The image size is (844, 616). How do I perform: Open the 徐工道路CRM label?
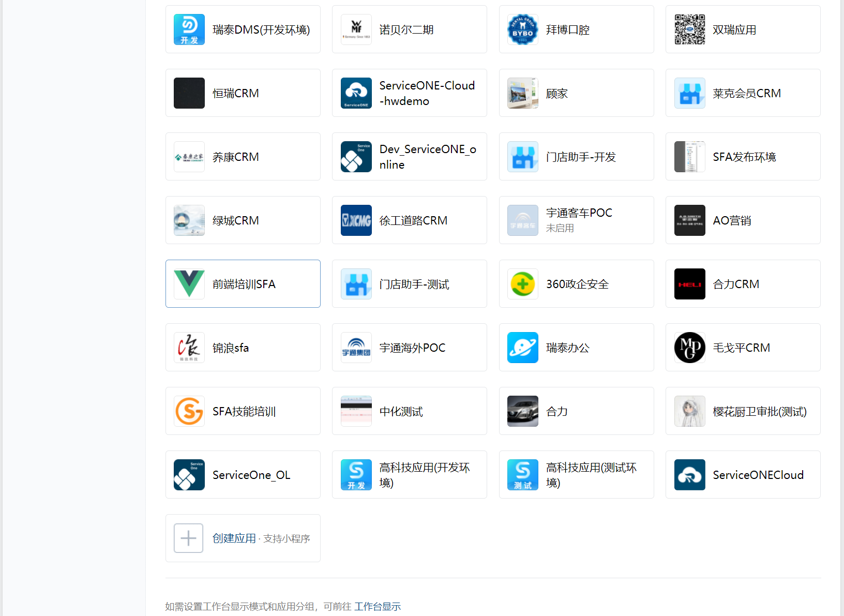(413, 221)
